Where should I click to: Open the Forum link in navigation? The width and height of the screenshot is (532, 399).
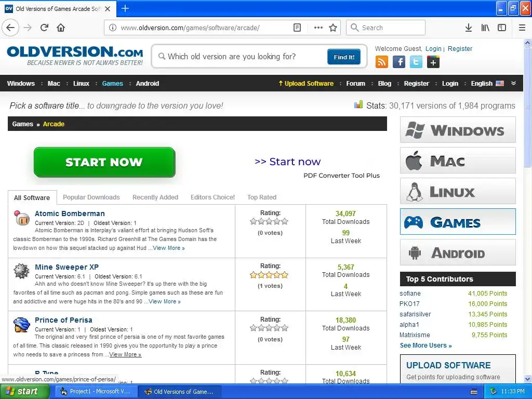(355, 84)
